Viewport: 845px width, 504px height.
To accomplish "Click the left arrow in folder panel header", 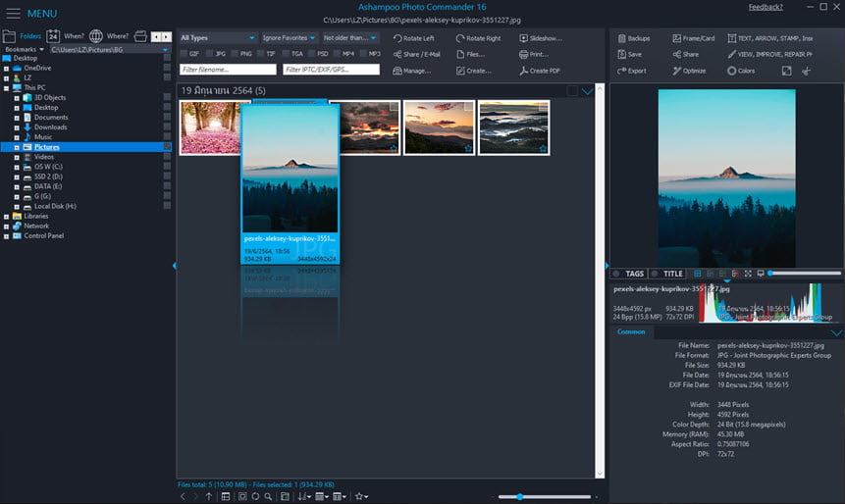I will point(156,36).
